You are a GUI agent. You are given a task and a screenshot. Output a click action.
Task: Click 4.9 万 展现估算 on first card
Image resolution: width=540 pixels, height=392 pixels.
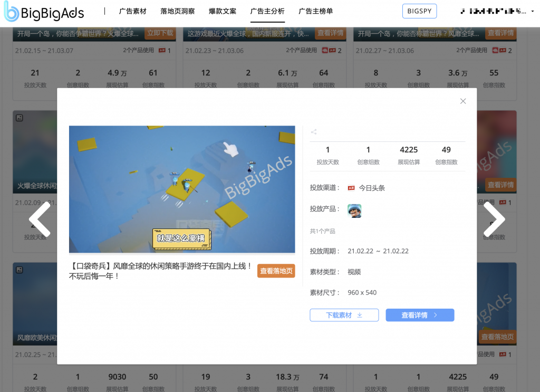117,73
